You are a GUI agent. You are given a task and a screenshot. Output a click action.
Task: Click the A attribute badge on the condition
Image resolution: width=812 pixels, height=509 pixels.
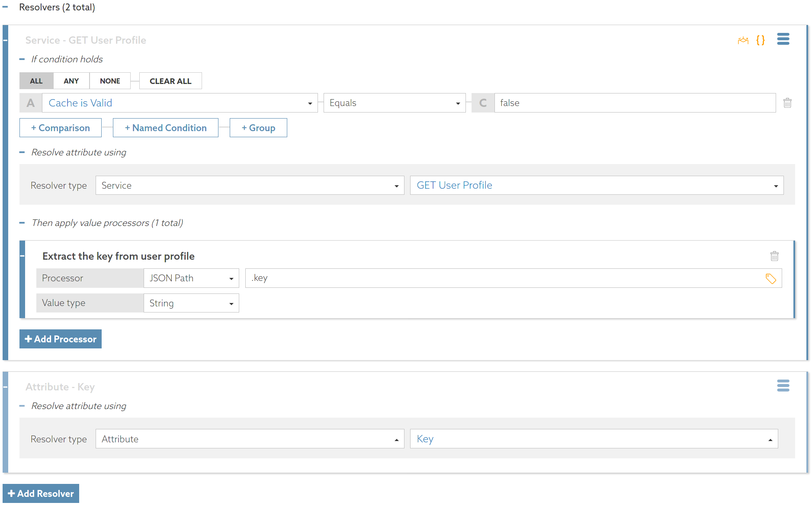point(30,103)
